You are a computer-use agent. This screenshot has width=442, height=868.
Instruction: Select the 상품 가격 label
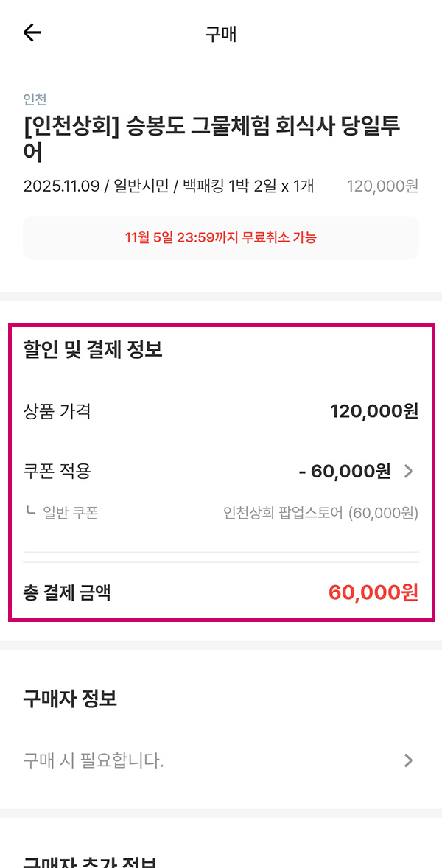(57, 411)
